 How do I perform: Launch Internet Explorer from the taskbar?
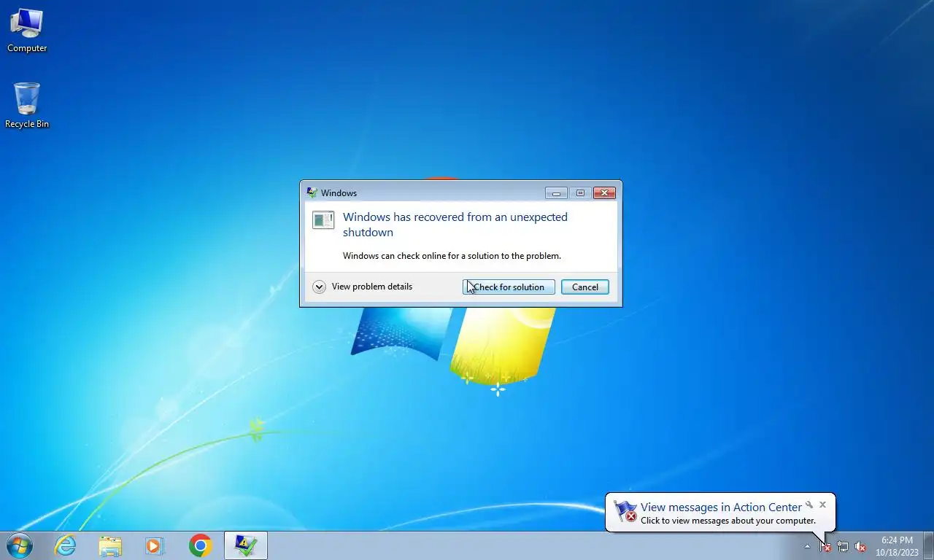pyautogui.click(x=65, y=545)
